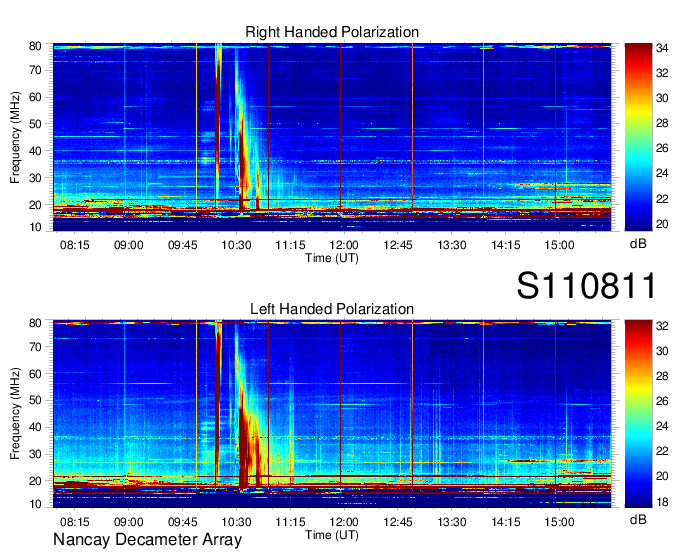The width and height of the screenshot is (680, 552).
Task: Click 09:45 tick on Left Handed time axis
Action: click(183, 522)
